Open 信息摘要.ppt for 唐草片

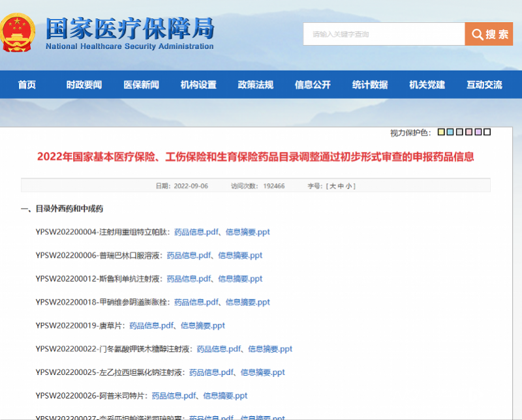pos(202,325)
